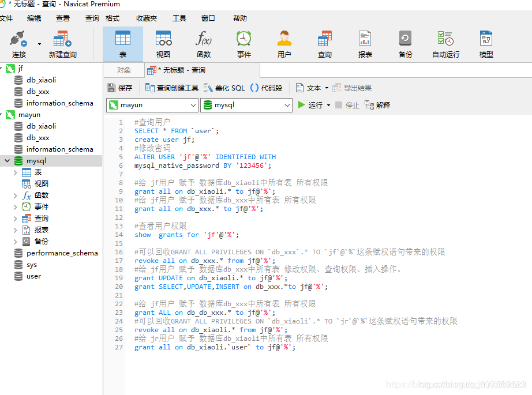Screen dimensions: 532x395
Task: Click the 解释 explain button
Action: 377,105
